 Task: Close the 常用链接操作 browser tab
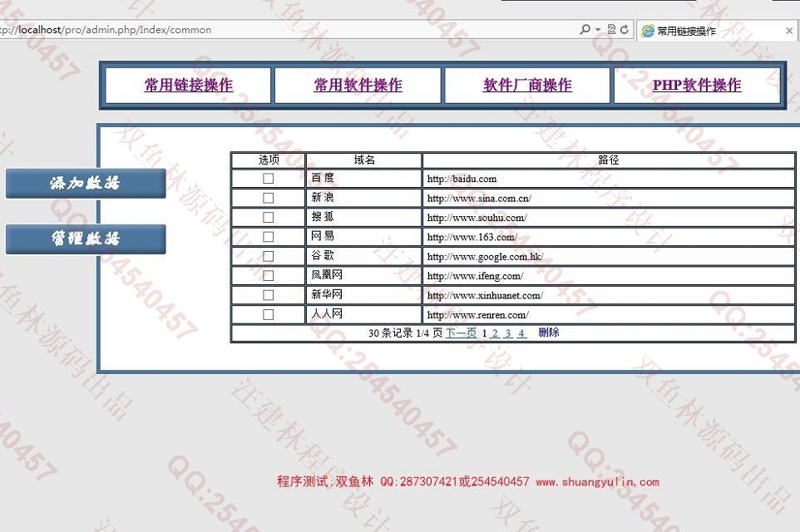coord(789,31)
